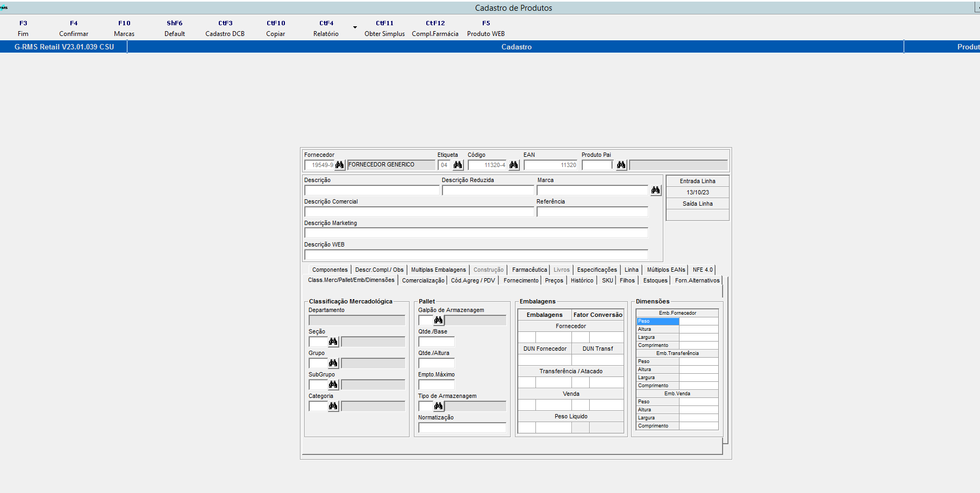
Task: Open the SubGrupo lookup binoculars
Action: click(x=333, y=385)
